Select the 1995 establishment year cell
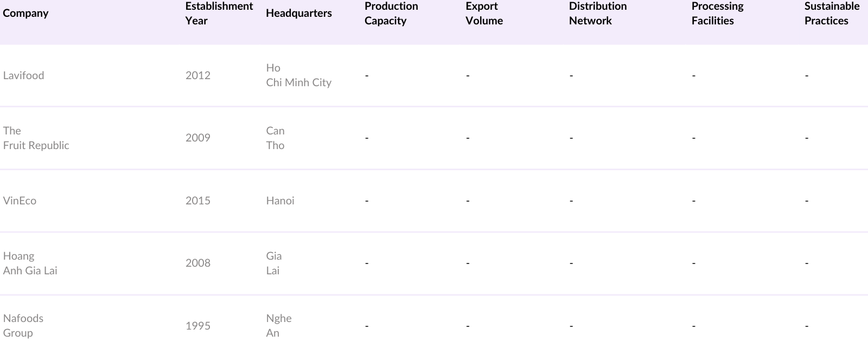 pyautogui.click(x=197, y=326)
